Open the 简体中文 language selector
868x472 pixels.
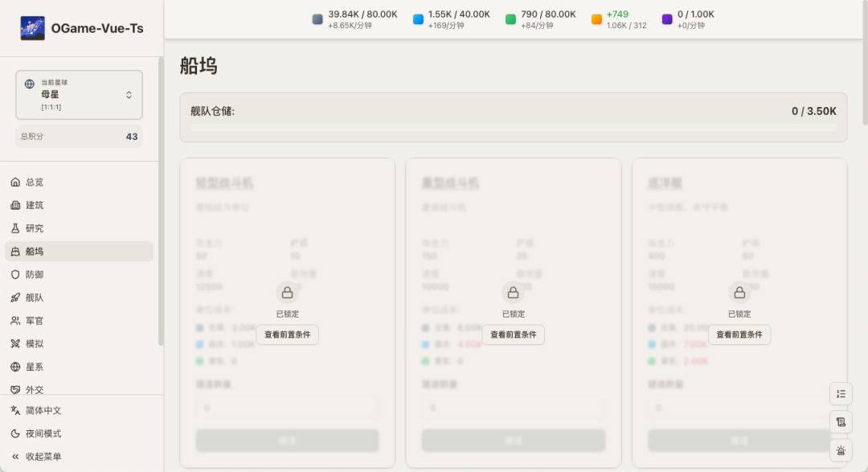(x=43, y=410)
